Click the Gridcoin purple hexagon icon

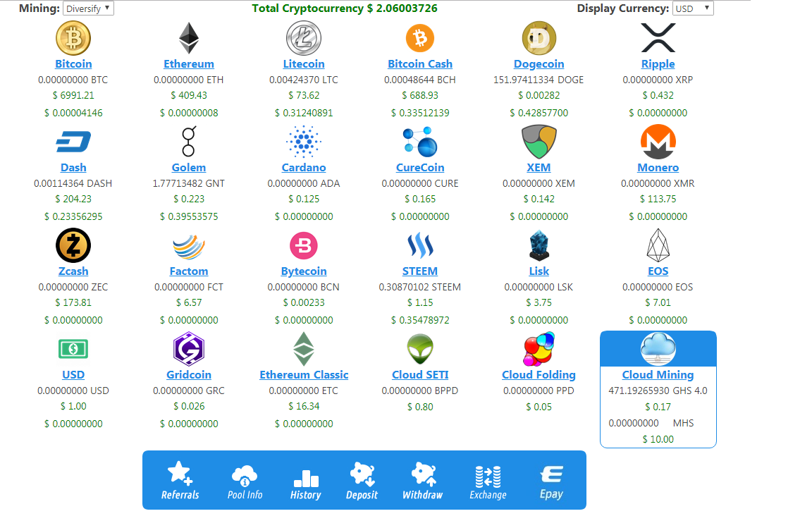(188, 349)
